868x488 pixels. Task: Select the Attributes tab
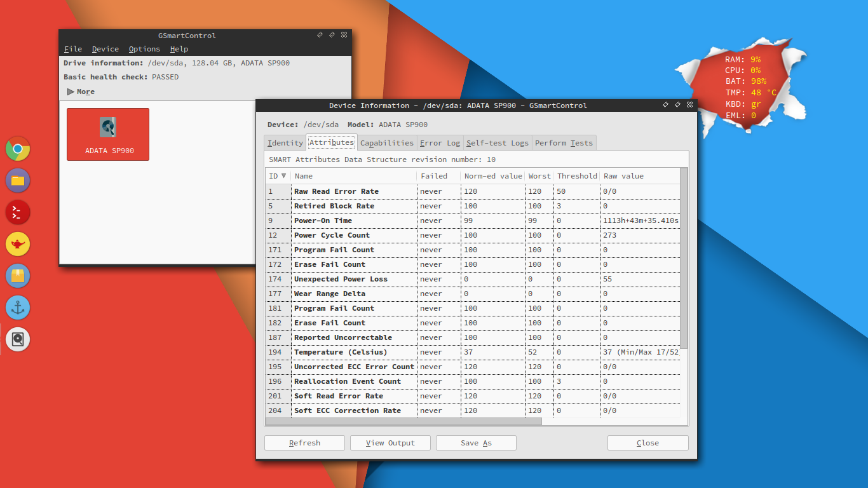tap(332, 142)
